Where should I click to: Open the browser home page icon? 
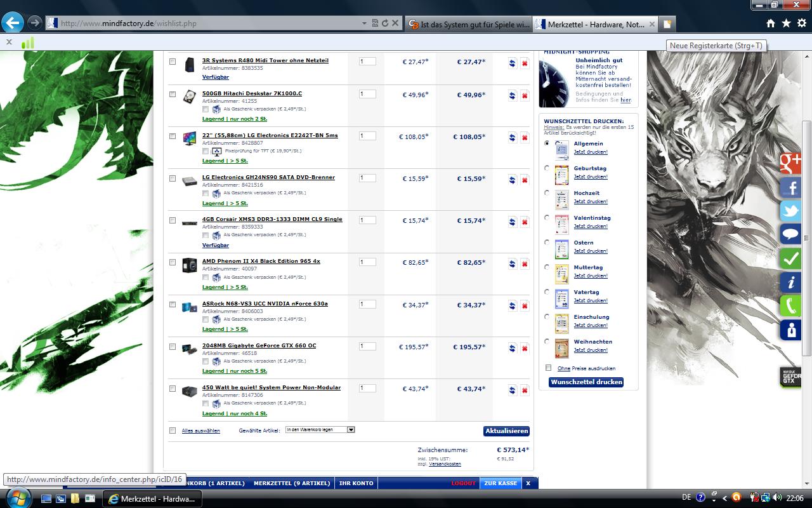(771, 23)
